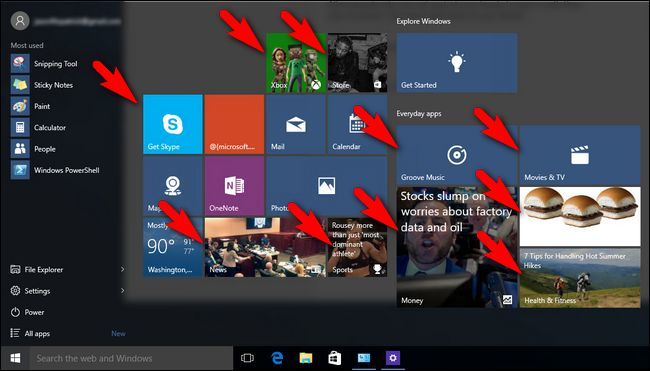Open the Money stocks news tile
The image size is (650, 371).
[457, 247]
